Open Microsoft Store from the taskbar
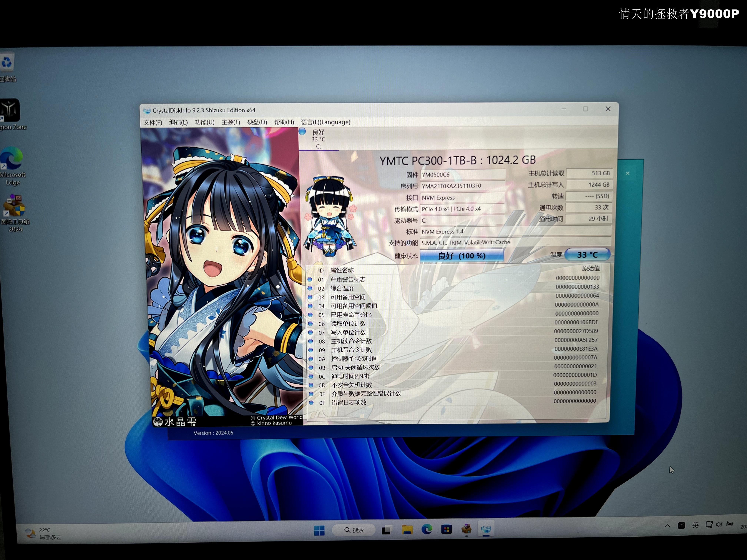The width and height of the screenshot is (747, 560). [446, 529]
